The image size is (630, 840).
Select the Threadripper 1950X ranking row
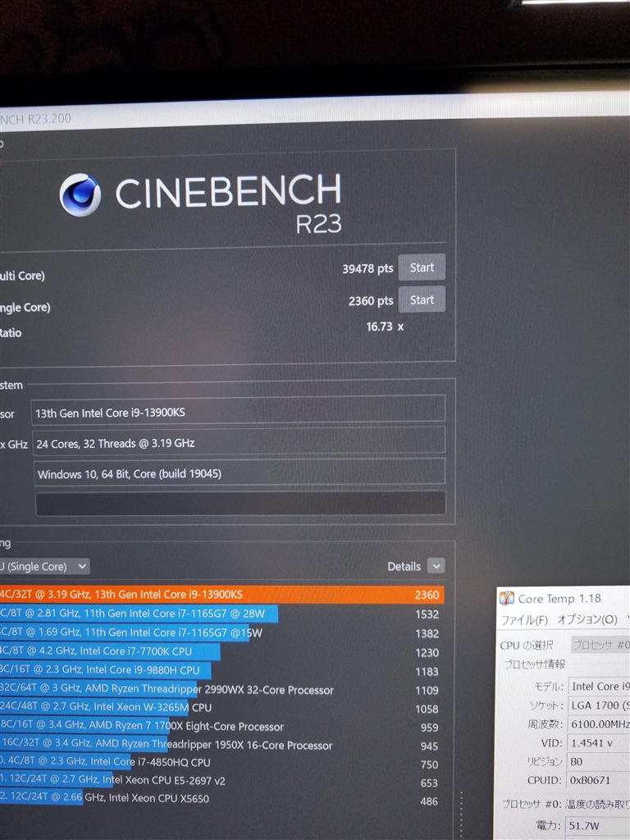(x=221, y=745)
